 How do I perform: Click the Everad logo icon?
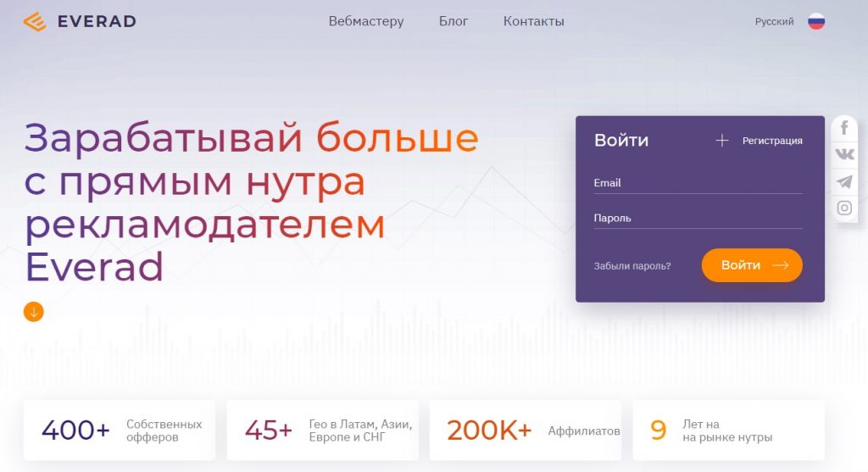tap(34, 21)
